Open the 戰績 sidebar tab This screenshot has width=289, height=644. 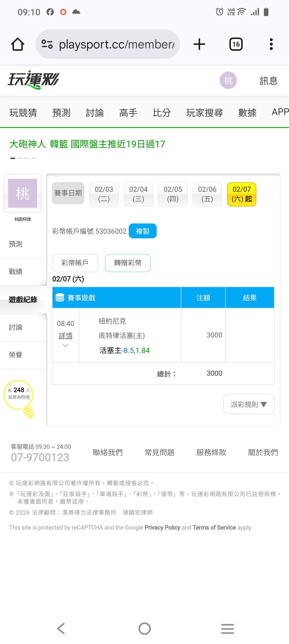click(x=16, y=272)
